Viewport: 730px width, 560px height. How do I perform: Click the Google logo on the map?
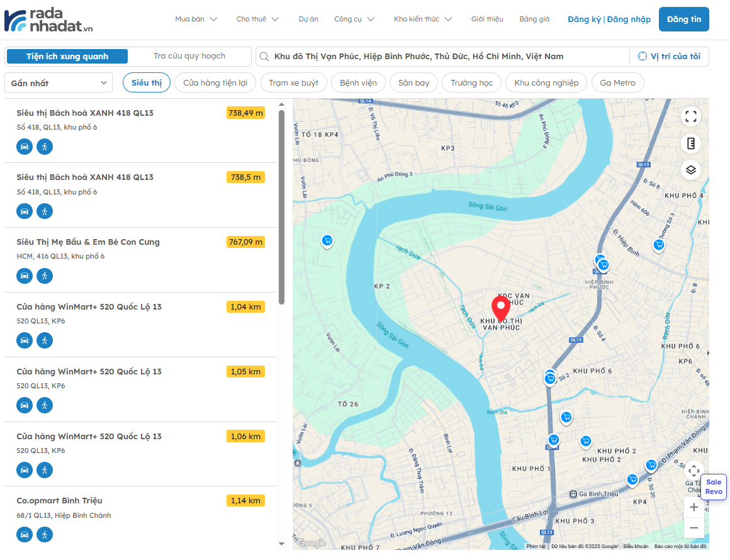(x=312, y=543)
